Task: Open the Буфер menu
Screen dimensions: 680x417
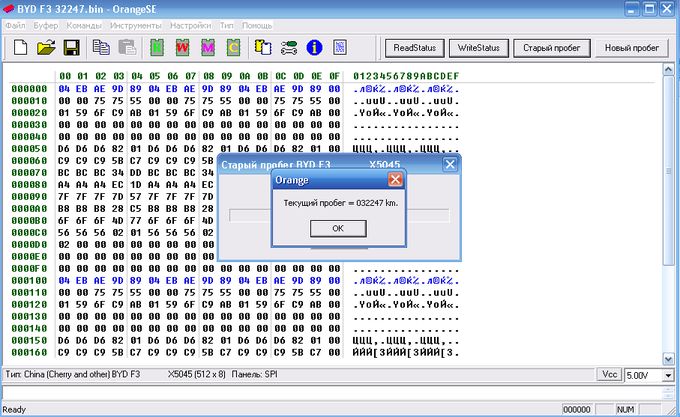Action: 46,26
